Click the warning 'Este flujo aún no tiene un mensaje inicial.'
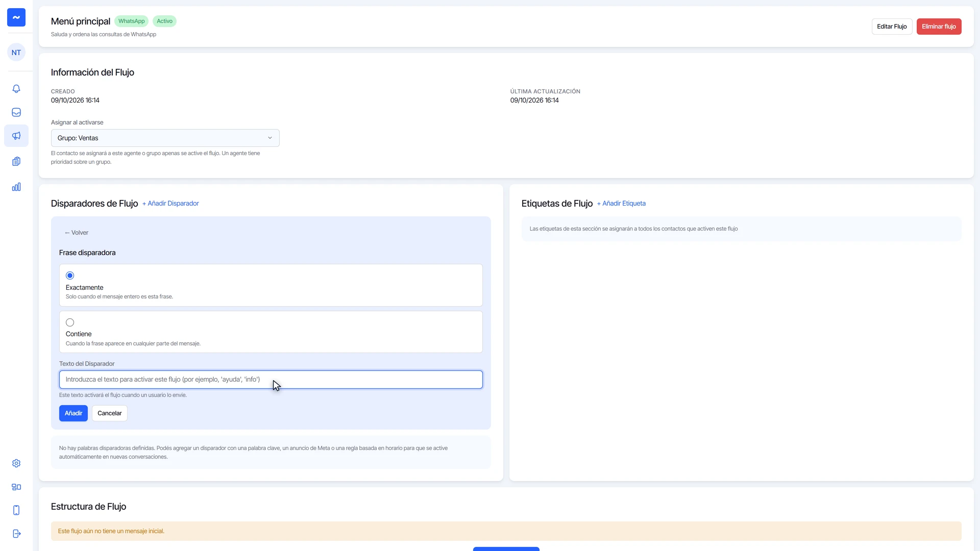The width and height of the screenshot is (980, 551). tap(506, 531)
